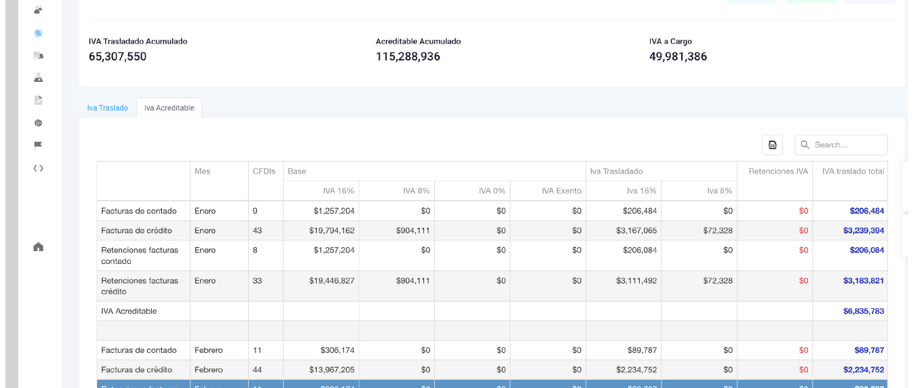Open the home icon in sidebar

(x=39, y=247)
